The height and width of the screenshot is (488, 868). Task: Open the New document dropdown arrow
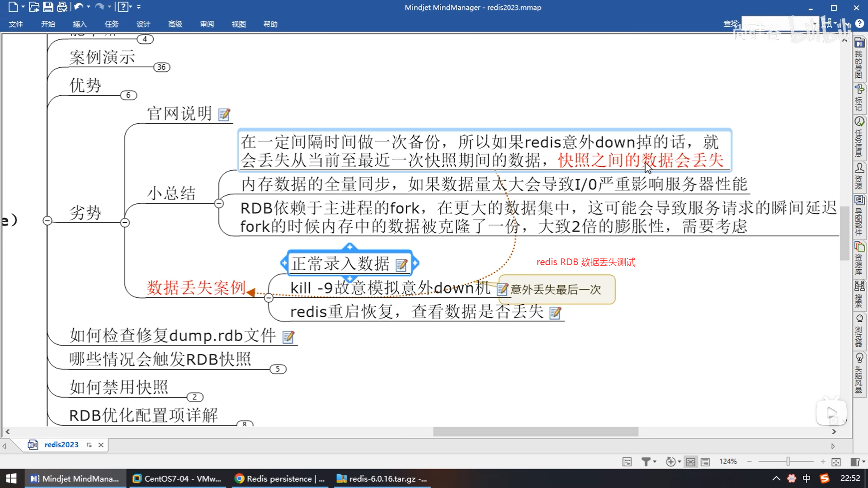click(23, 7)
